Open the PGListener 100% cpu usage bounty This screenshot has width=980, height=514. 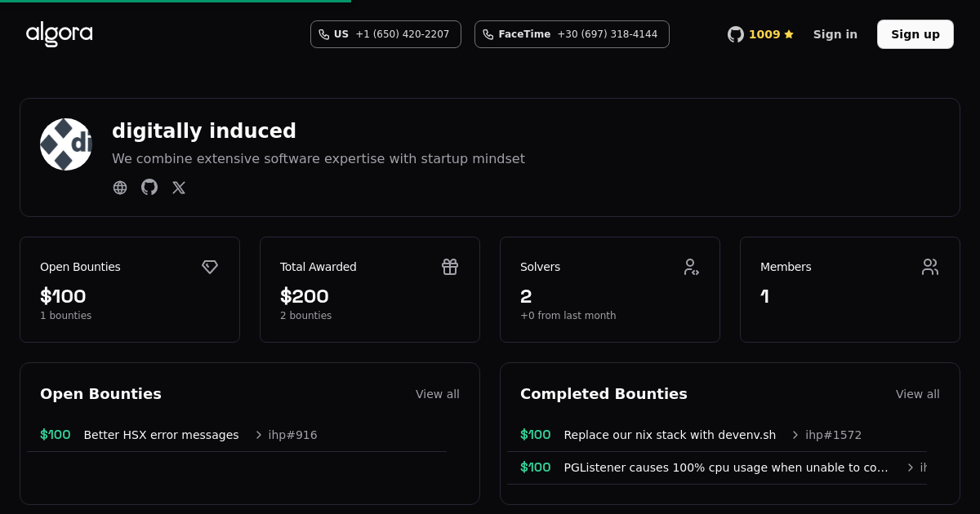[725, 467]
